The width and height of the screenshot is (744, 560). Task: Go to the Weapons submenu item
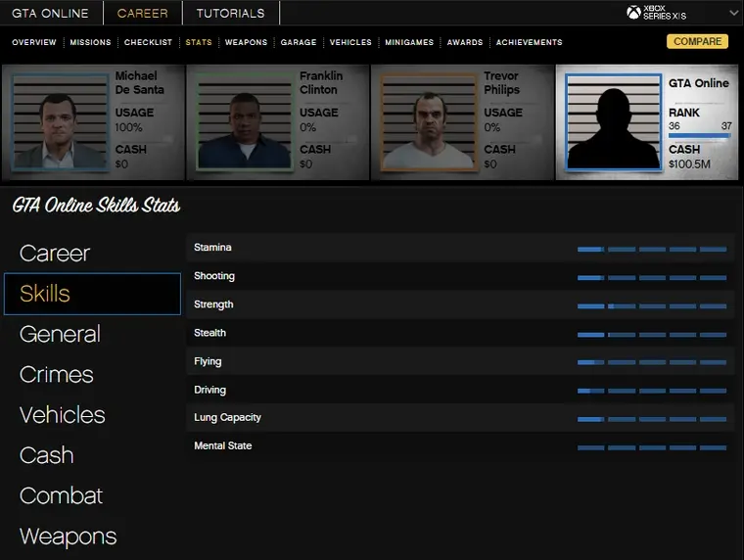click(246, 42)
